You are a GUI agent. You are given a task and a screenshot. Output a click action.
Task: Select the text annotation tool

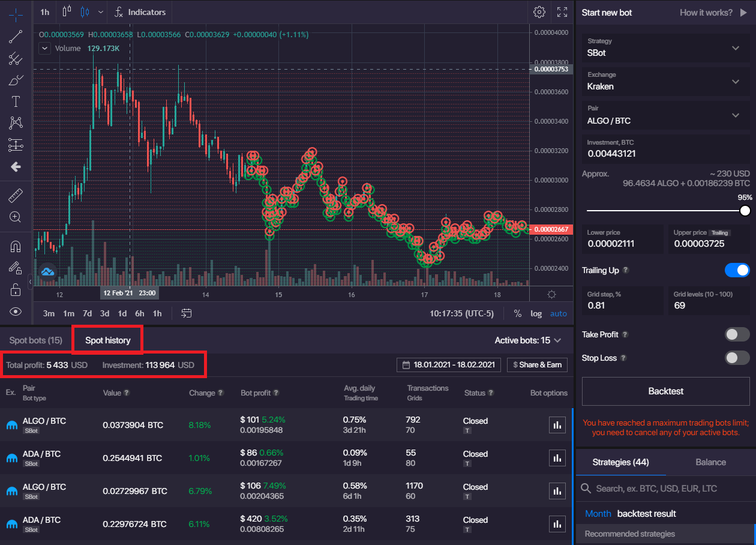pos(16,101)
